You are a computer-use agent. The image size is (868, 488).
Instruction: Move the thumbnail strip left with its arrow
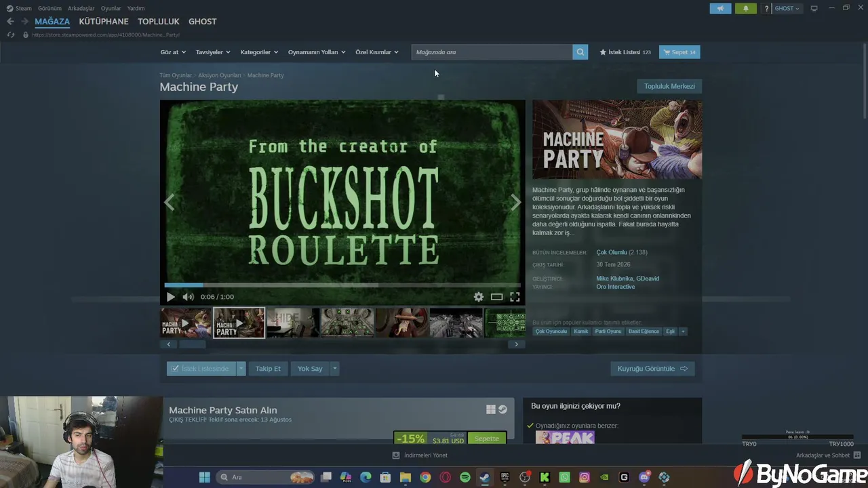coord(169,344)
